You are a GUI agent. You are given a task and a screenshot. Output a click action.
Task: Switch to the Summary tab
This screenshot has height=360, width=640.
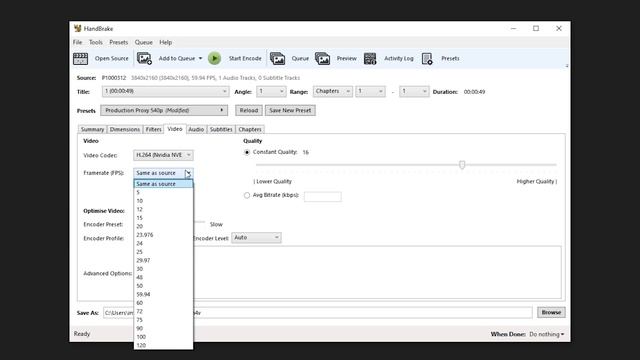pos(92,129)
